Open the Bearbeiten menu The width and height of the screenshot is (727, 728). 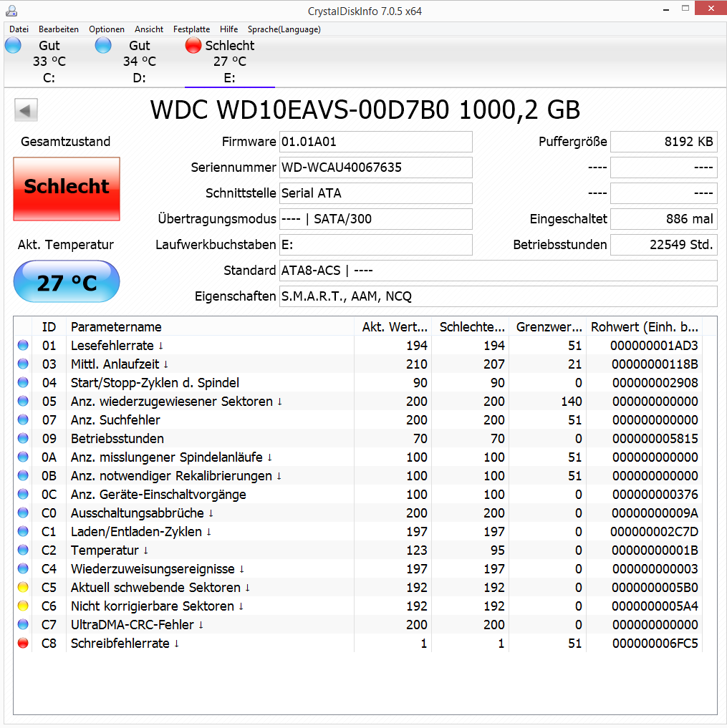(59, 29)
